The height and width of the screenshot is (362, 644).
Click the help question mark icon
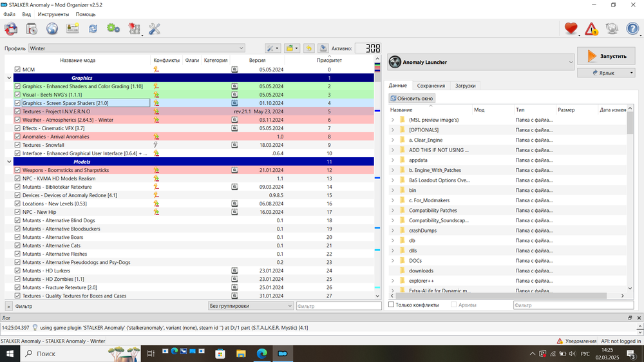pyautogui.click(x=632, y=29)
